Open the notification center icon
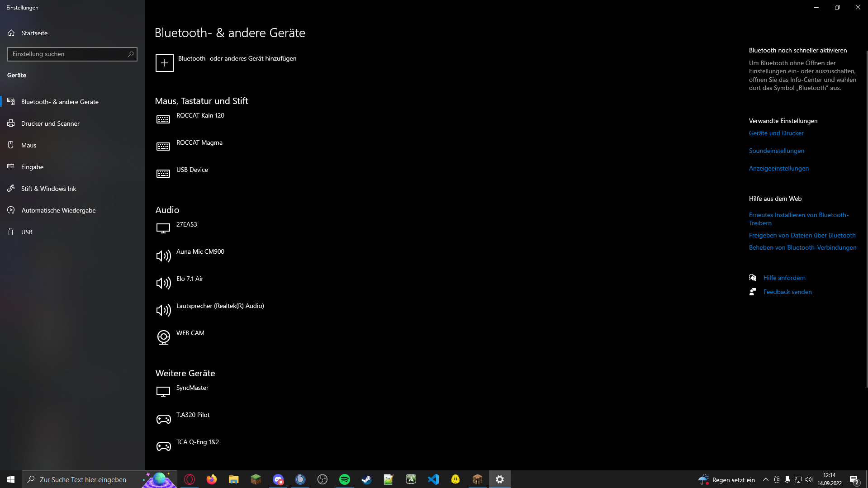Viewport: 868px width, 488px height. click(854, 480)
